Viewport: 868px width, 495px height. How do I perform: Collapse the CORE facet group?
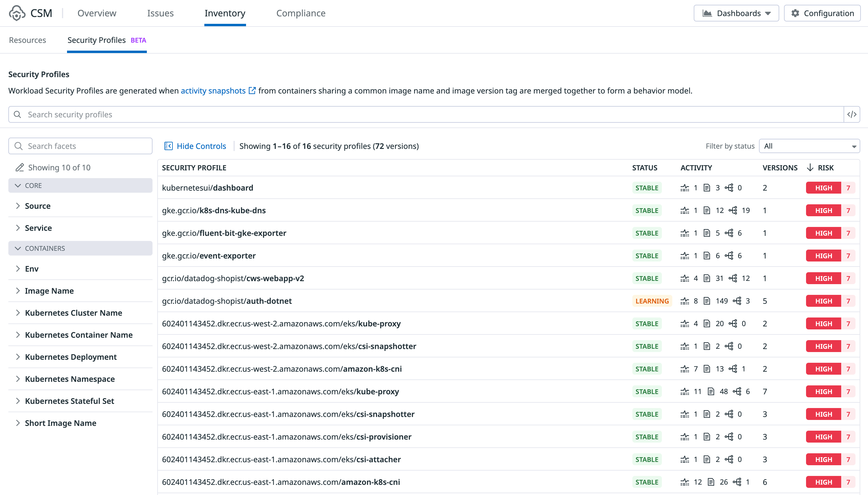[18, 186]
